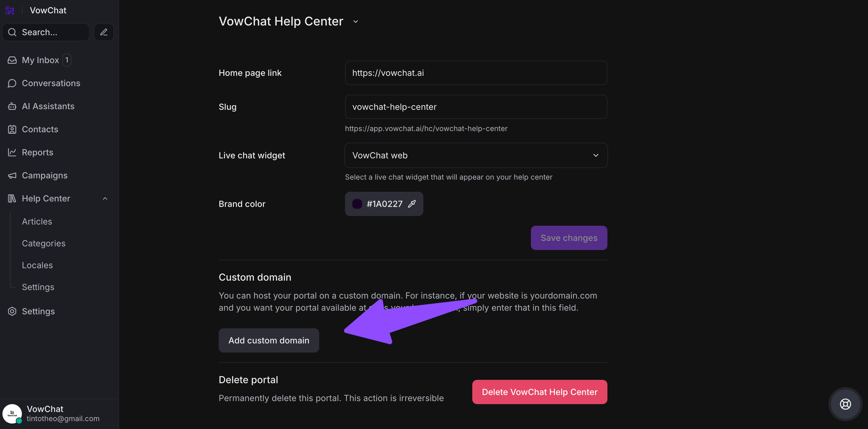Click the Reports chart icon
The image size is (868, 429).
(12, 152)
